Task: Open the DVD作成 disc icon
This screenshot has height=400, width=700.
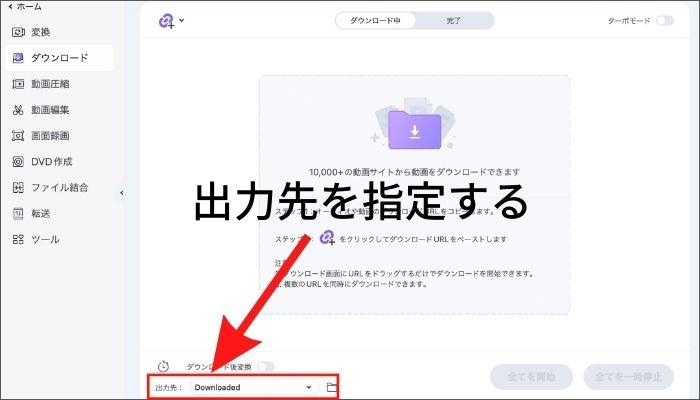Action: [x=18, y=162]
